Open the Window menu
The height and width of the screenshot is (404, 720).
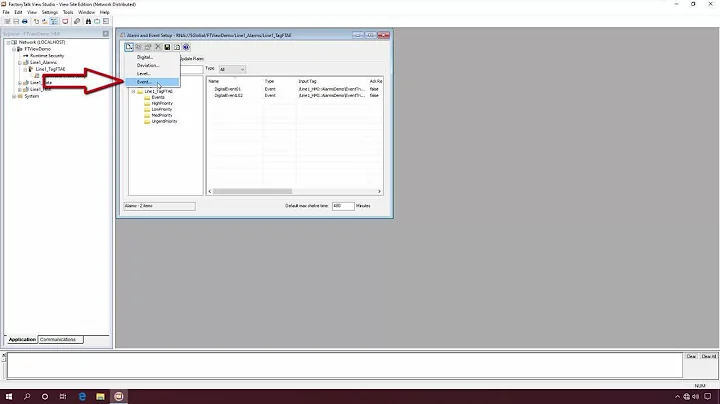(x=86, y=12)
